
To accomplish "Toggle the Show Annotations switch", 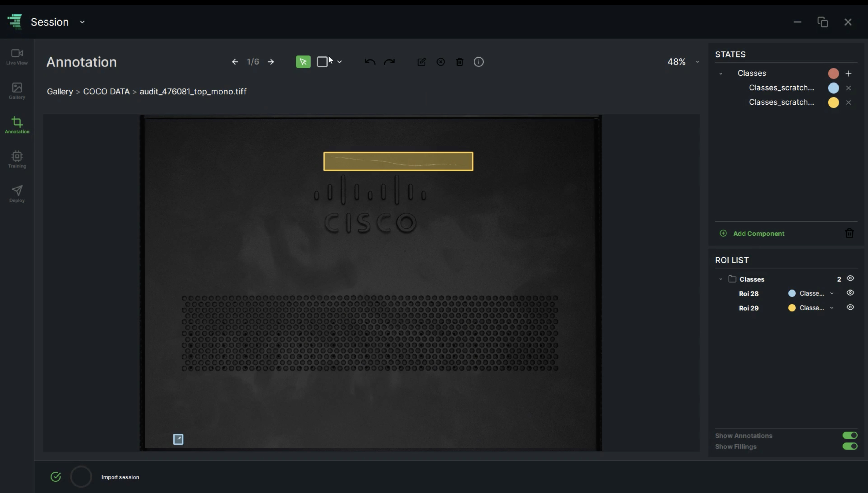I will point(850,435).
